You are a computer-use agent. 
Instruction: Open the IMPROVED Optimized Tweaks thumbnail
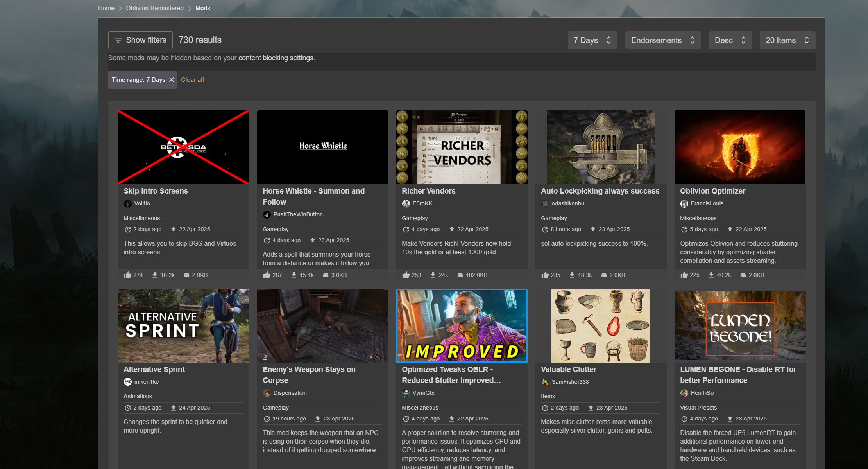(462, 325)
